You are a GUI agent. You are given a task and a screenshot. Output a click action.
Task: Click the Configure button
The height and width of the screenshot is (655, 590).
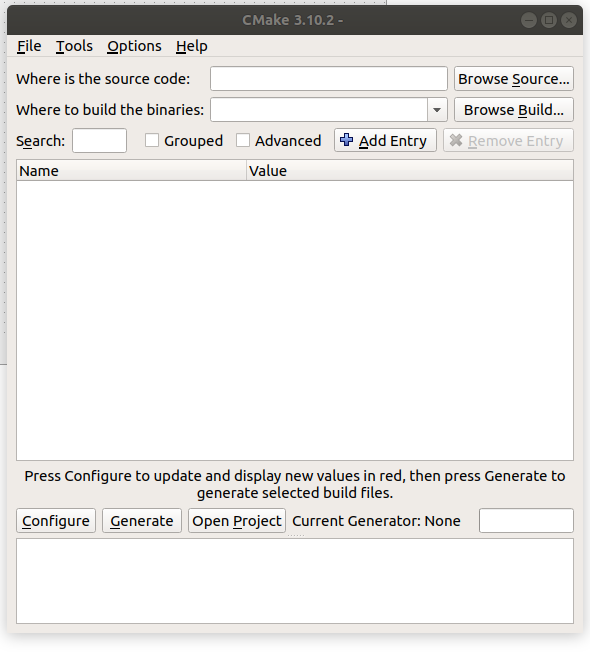[56, 520]
